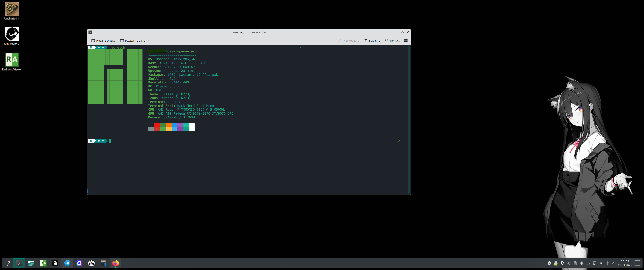Open the ghost icon app in taskbar
The height and width of the screenshot is (270, 644).
(x=55, y=263)
